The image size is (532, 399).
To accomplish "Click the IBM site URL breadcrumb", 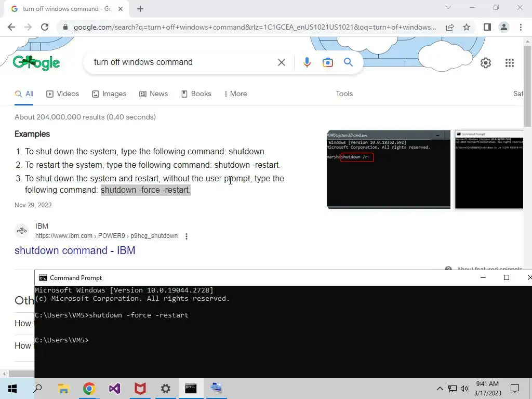I will click(106, 236).
